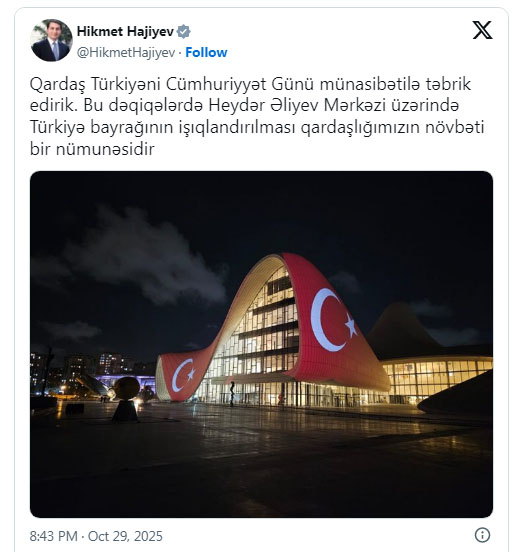Click the date Oct 29, 2025
526x552 pixels.
tap(125, 536)
